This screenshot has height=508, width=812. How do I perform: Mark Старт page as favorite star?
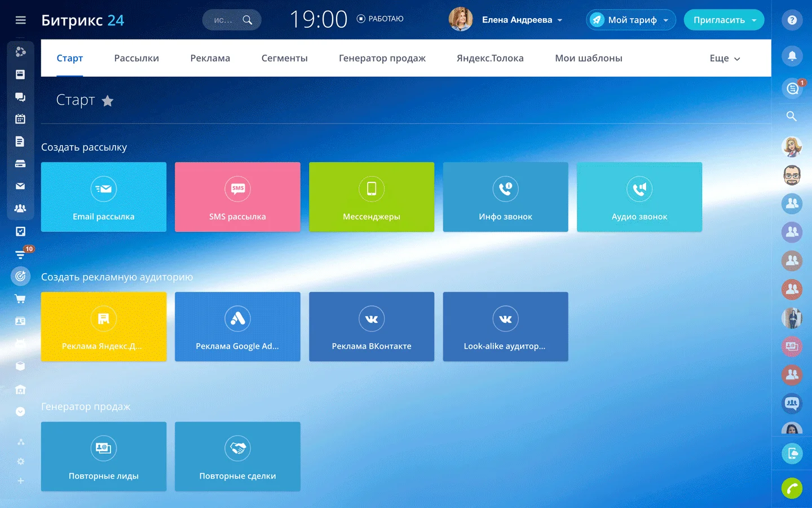pos(108,101)
